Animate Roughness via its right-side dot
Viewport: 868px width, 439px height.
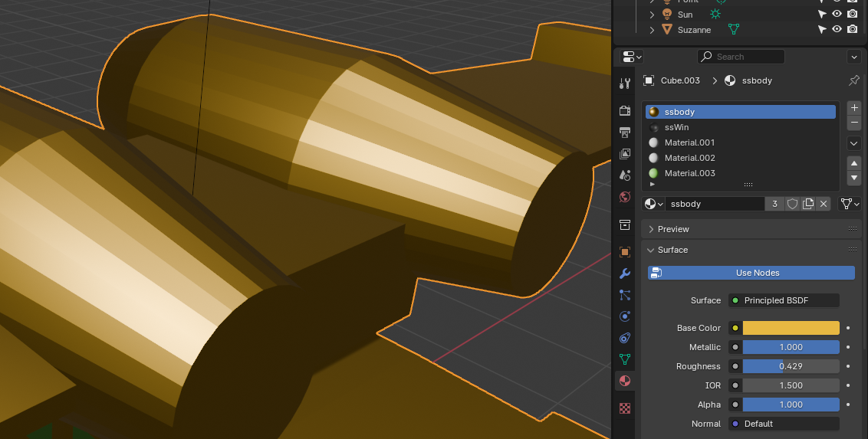point(848,366)
